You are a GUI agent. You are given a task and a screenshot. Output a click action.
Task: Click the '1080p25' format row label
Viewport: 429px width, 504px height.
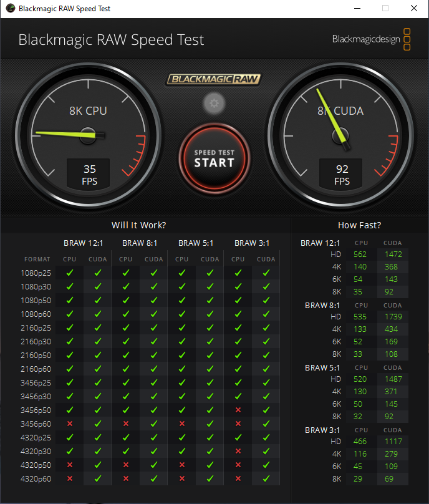coord(36,273)
